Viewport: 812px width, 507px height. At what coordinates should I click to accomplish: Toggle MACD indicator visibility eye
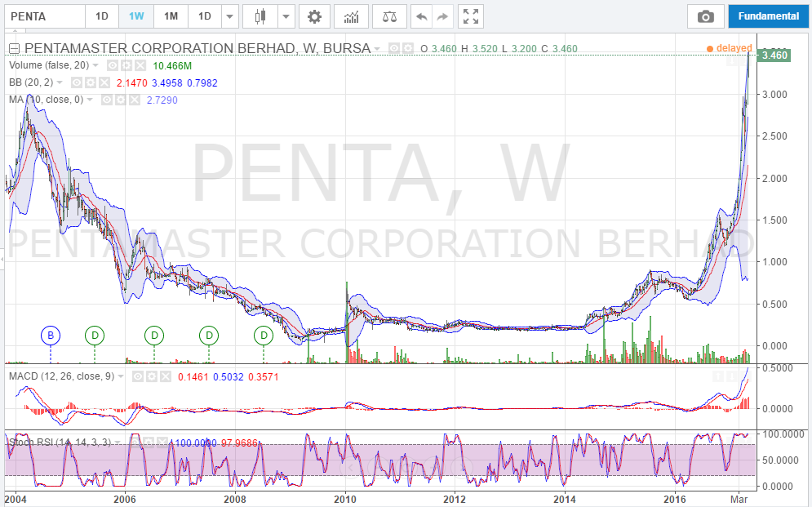137,376
